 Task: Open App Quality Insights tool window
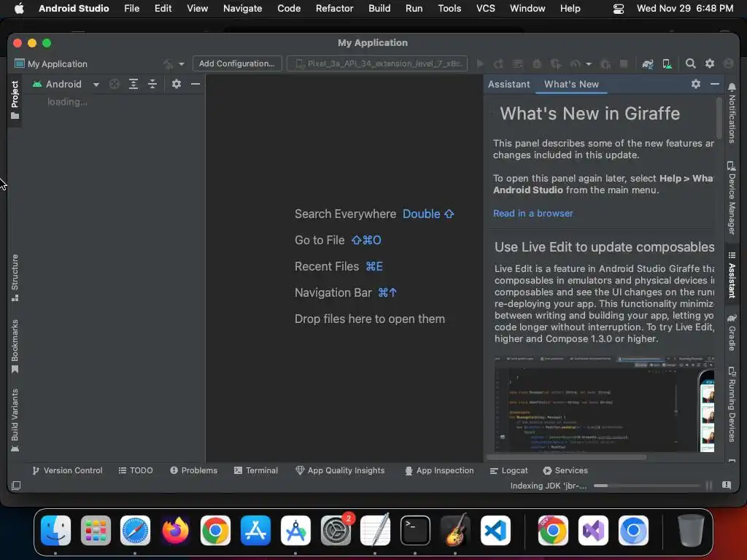(x=340, y=470)
